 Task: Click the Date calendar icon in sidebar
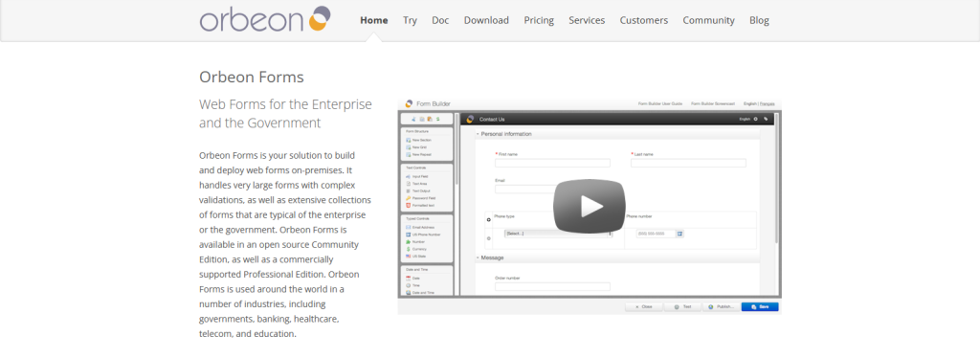(x=408, y=278)
